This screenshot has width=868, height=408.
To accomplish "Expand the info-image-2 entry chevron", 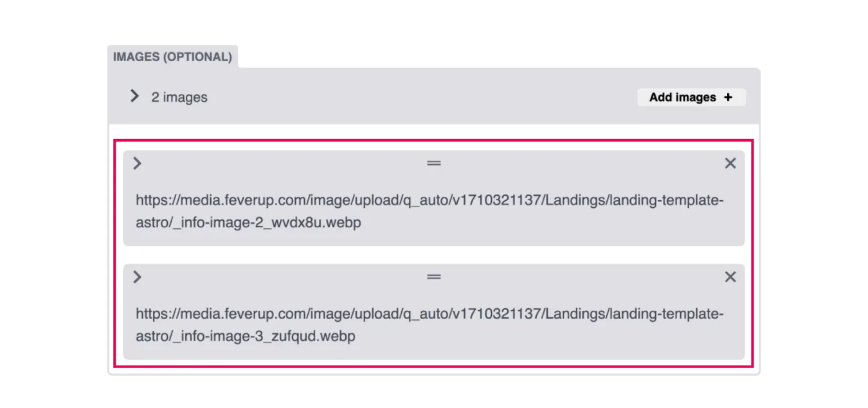I will (137, 163).
